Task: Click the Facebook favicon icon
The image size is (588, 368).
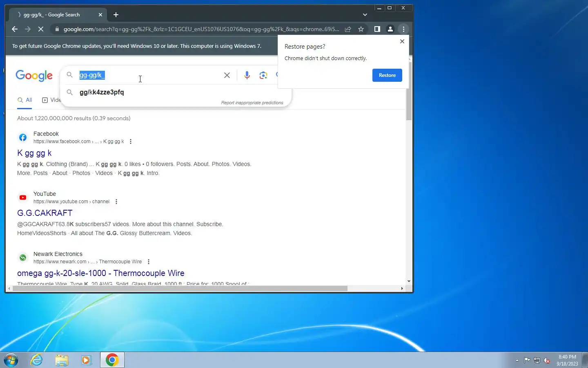Action: [x=23, y=137]
